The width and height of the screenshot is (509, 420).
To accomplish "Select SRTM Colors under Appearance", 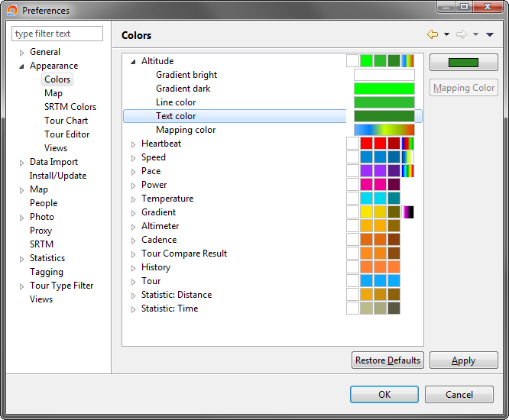I will [70, 107].
